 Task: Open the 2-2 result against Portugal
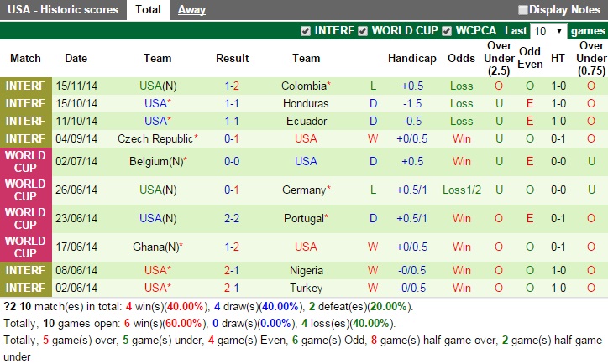tap(232, 218)
